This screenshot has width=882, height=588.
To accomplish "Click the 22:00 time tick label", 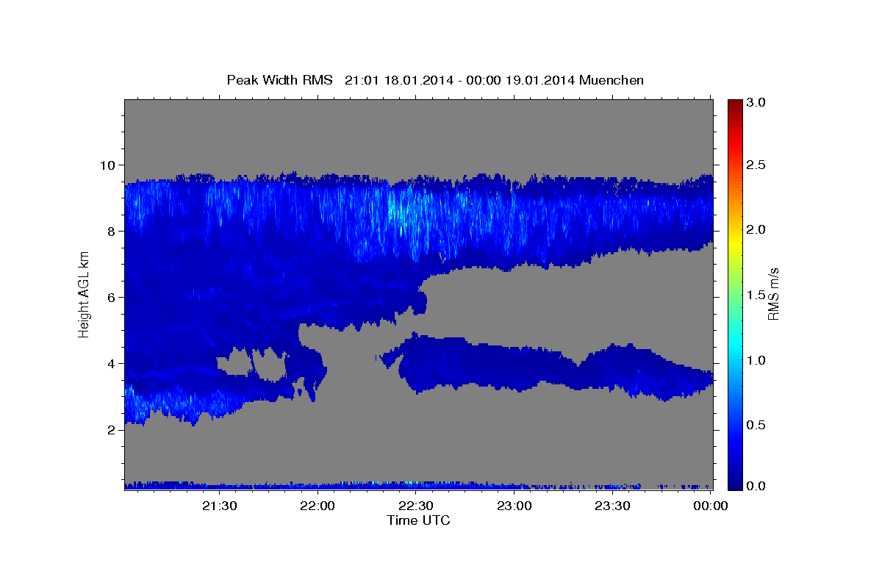I will pos(318,506).
